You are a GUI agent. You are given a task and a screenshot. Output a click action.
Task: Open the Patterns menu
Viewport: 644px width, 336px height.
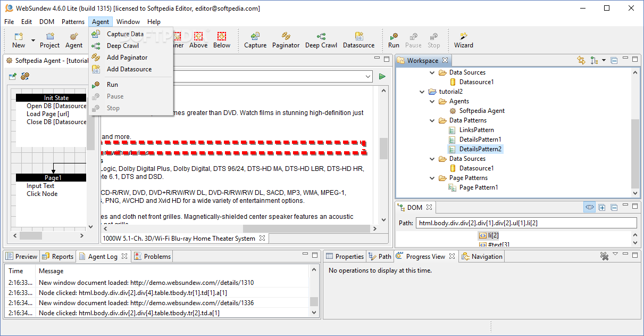tap(73, 22)
